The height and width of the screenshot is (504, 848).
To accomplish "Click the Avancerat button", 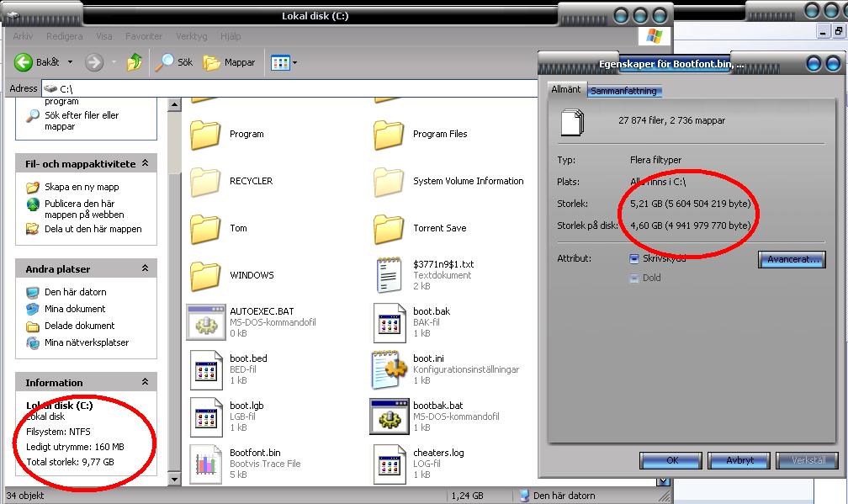I will click(792, 260).
